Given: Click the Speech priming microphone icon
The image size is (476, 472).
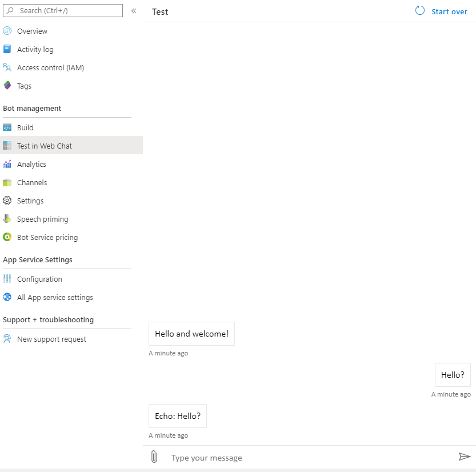Looking at the screenshot, I should coord(7,219).
